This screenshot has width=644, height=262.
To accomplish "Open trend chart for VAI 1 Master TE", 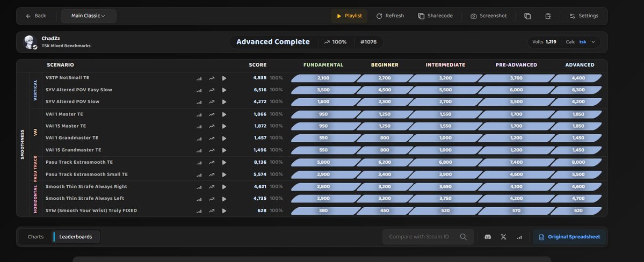I will [x=212, y=114].
